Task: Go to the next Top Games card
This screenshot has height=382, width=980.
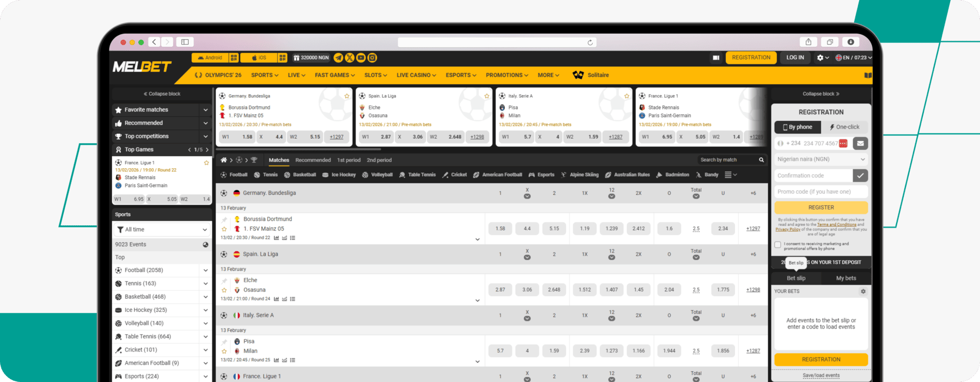Action: [207, 150]
